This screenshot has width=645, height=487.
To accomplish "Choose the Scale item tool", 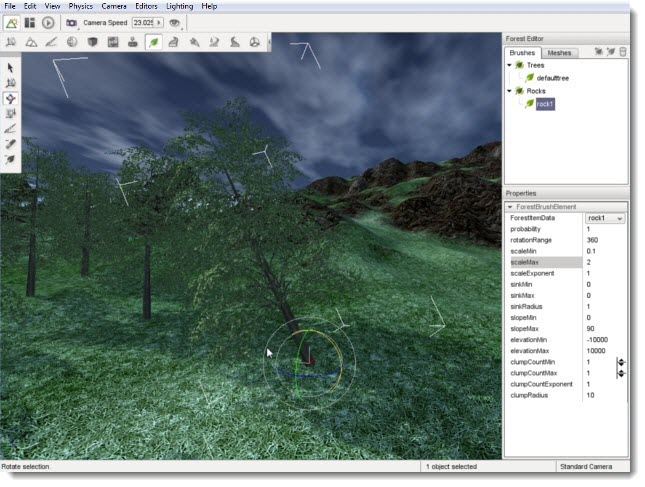I will click(x=10, y=114).
